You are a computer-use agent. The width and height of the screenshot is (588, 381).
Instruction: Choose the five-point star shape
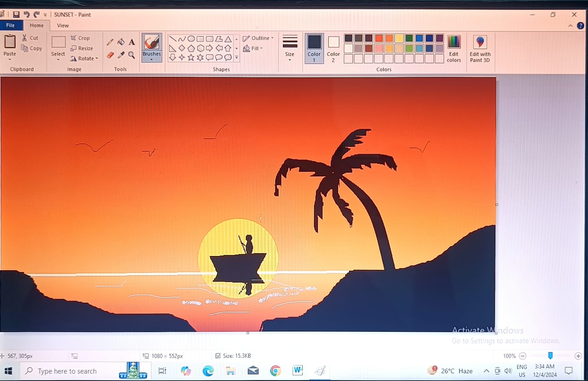pyautogui.click(x=191, y=57)
